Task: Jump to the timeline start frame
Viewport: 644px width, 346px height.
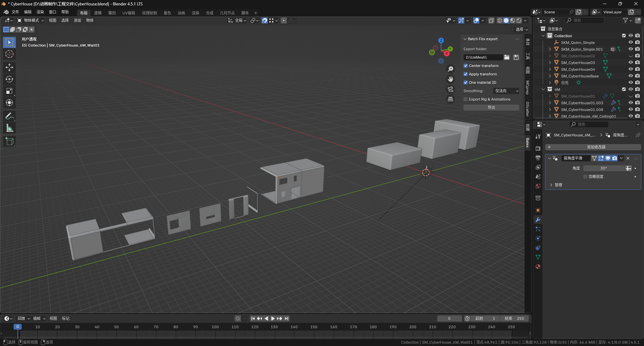Action: coord(253,319)
